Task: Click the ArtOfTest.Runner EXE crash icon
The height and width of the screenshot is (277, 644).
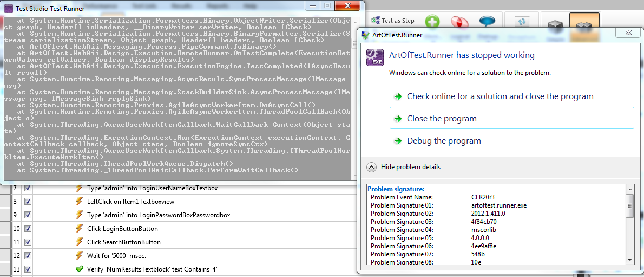Action: (374, 57)
